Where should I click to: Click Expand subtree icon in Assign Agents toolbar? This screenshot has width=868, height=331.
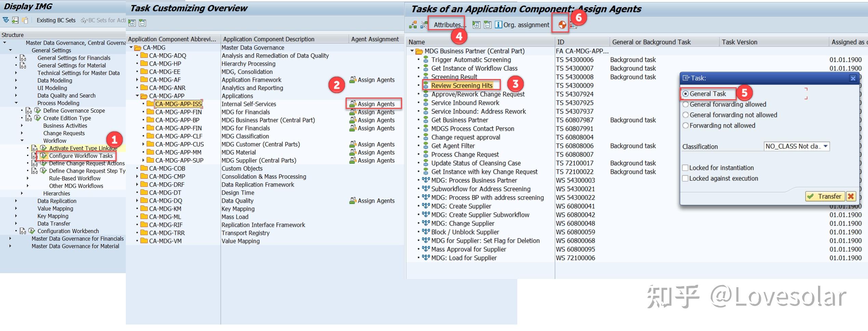476,25
